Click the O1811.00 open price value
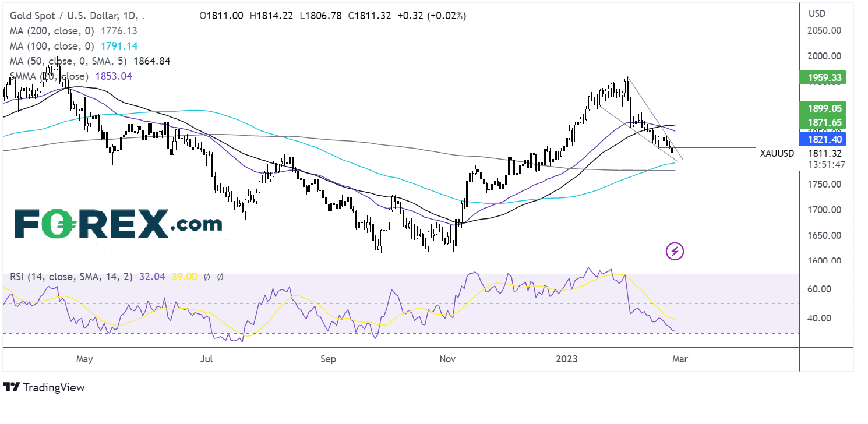The image size is (868, 424). (x=221, y=16)
